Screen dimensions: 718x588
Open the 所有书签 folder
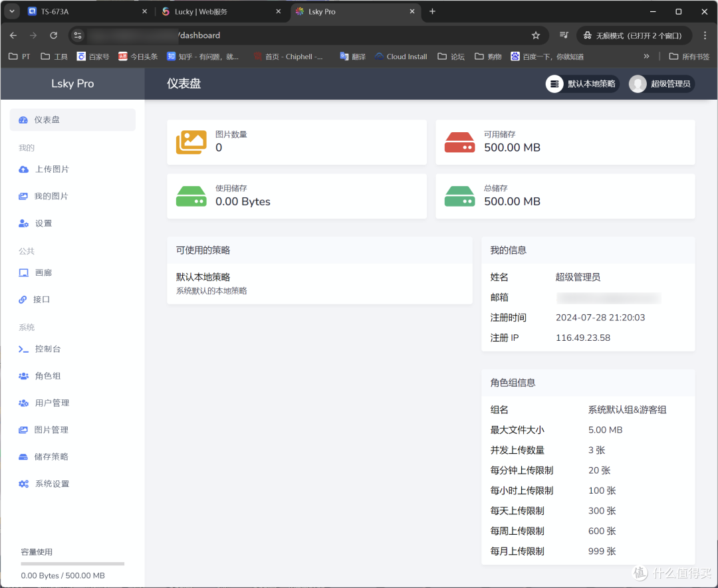689,56
